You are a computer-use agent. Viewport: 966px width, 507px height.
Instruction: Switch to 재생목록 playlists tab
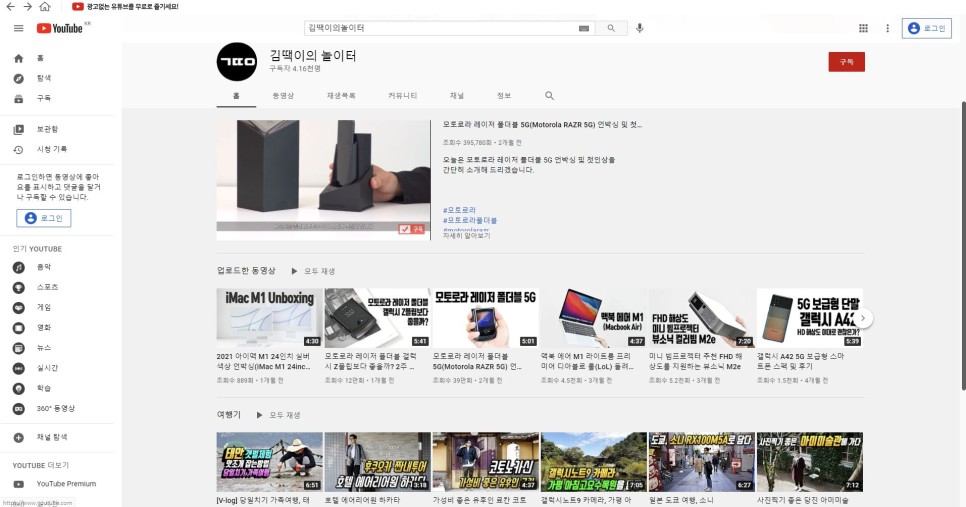click(341, 96)
